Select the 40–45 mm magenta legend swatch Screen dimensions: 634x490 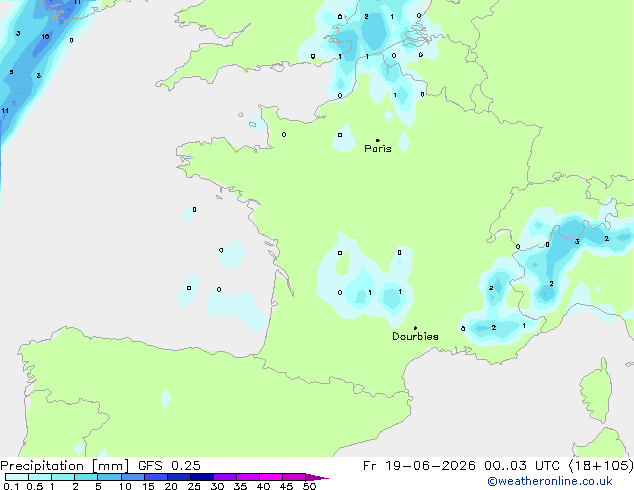click(x=271, y=477)
